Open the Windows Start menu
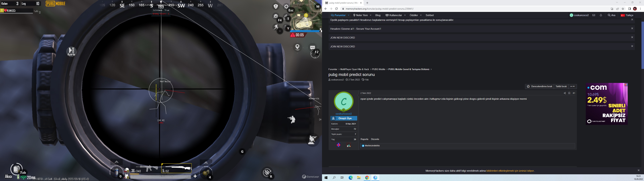This screenshot has width=644, height=181. tap(326, 178)
